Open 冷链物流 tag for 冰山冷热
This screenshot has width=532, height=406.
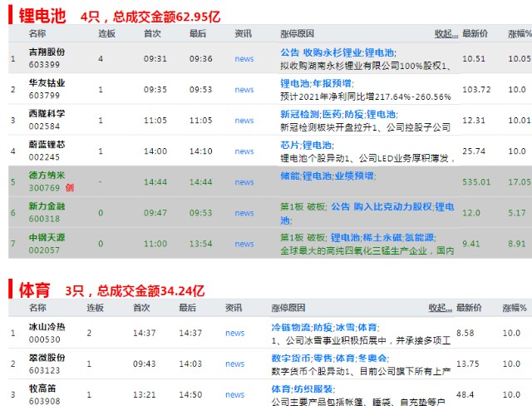coord(291,327)
